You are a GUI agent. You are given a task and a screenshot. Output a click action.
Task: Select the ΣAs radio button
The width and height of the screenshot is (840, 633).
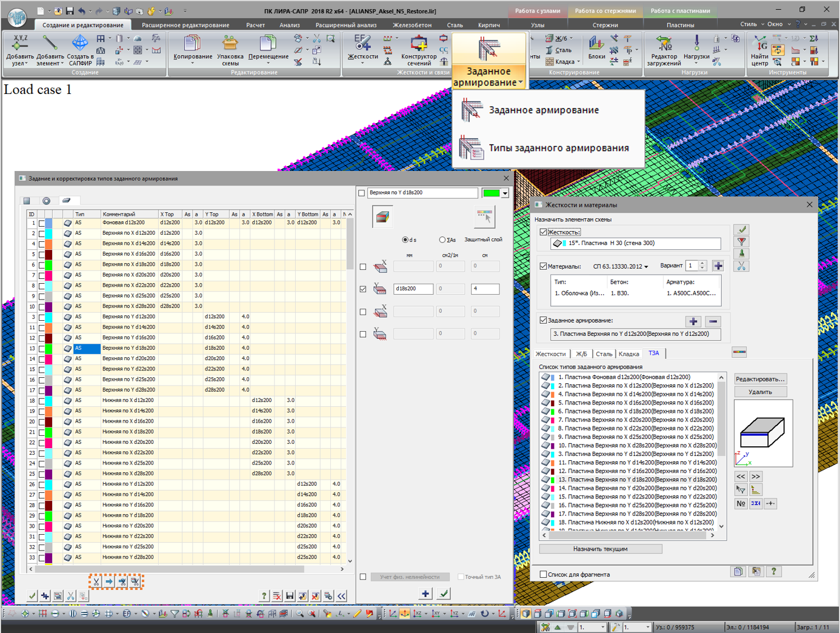442,240
